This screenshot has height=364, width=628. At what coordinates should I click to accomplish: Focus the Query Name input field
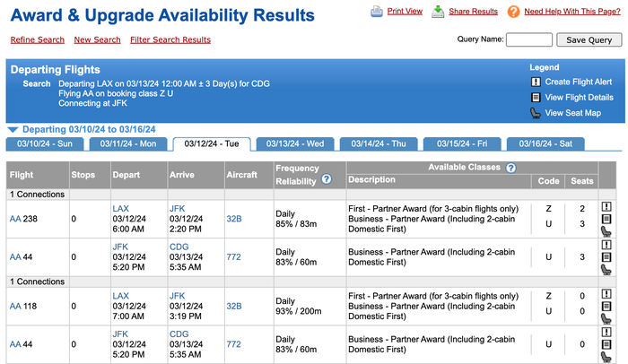point(529,39)
